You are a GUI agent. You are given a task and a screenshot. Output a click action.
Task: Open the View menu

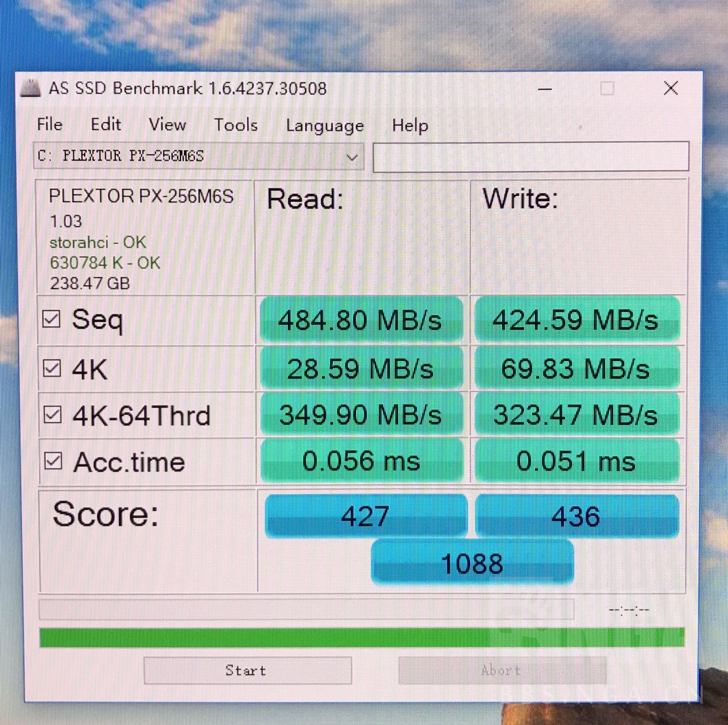[167, 124]
